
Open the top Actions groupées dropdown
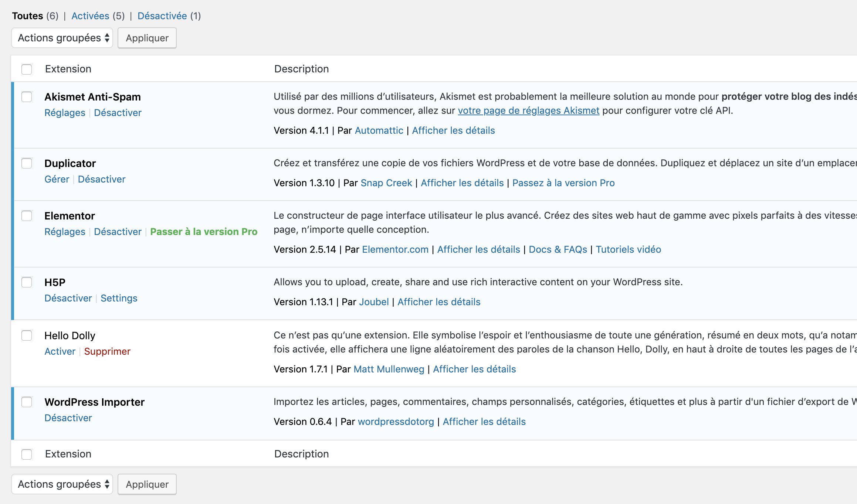pos(62,38)
